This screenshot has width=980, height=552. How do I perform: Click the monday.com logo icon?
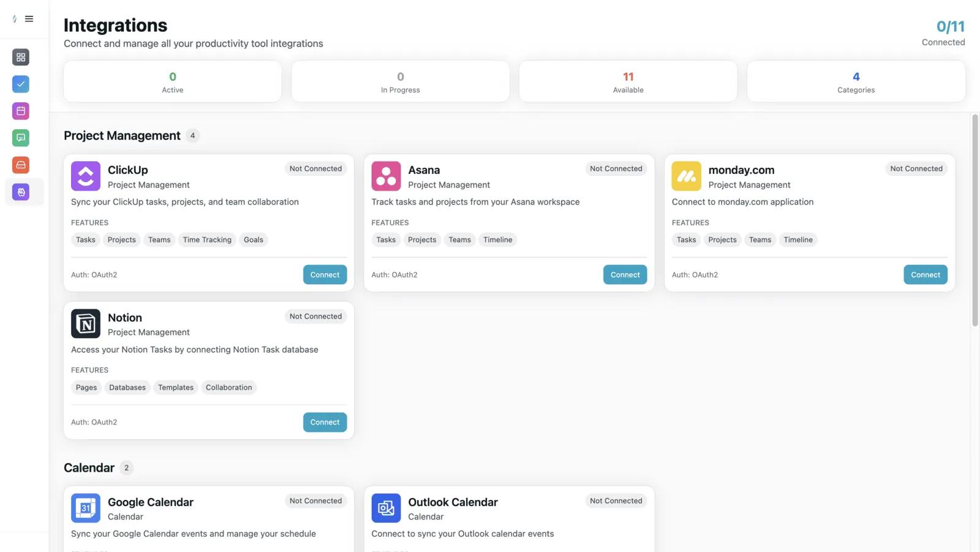pos(686,176)
